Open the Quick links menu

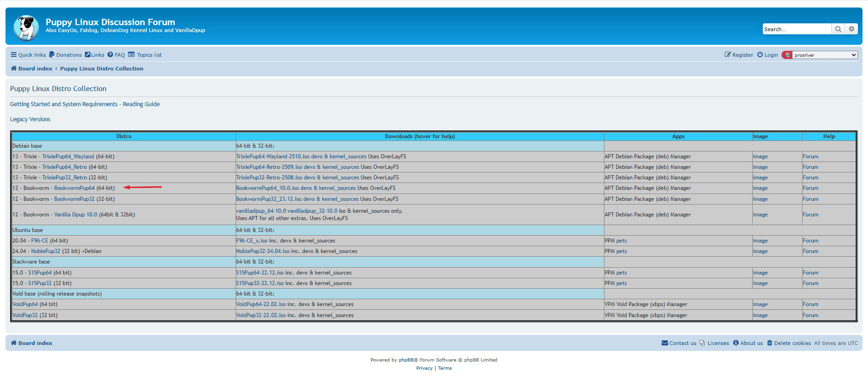(x=28, y=55)
